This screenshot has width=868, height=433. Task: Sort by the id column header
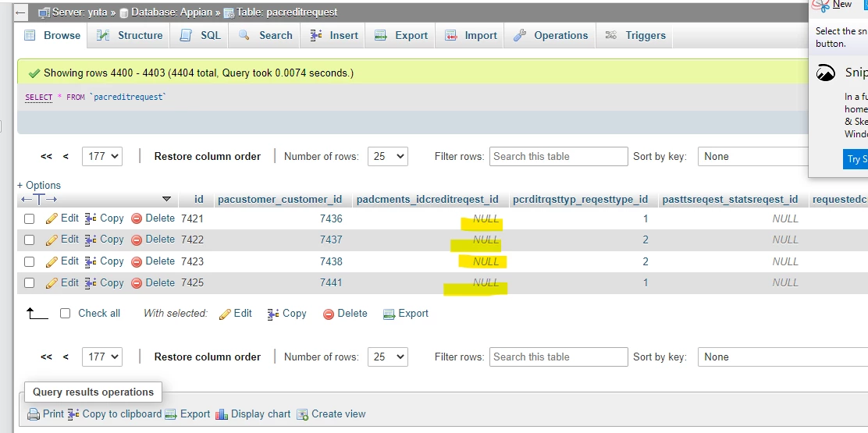click(x=199, y=200)
